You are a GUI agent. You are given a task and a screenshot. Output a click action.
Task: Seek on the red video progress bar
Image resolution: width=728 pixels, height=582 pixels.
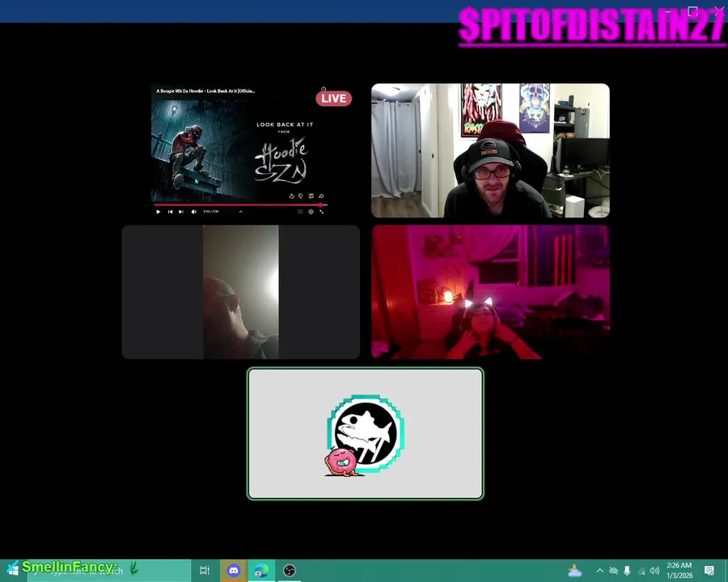(240, 205)
